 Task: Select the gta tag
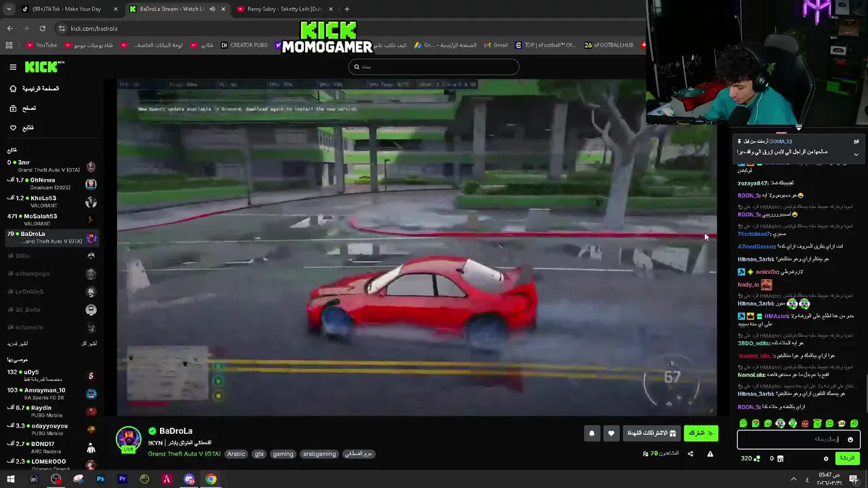(259, 454)
